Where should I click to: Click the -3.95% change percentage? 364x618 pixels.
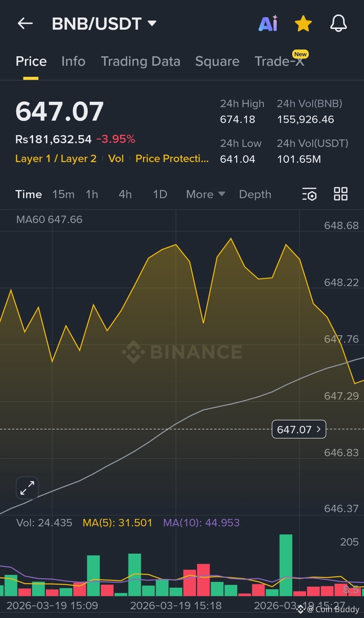pos(116,139)
